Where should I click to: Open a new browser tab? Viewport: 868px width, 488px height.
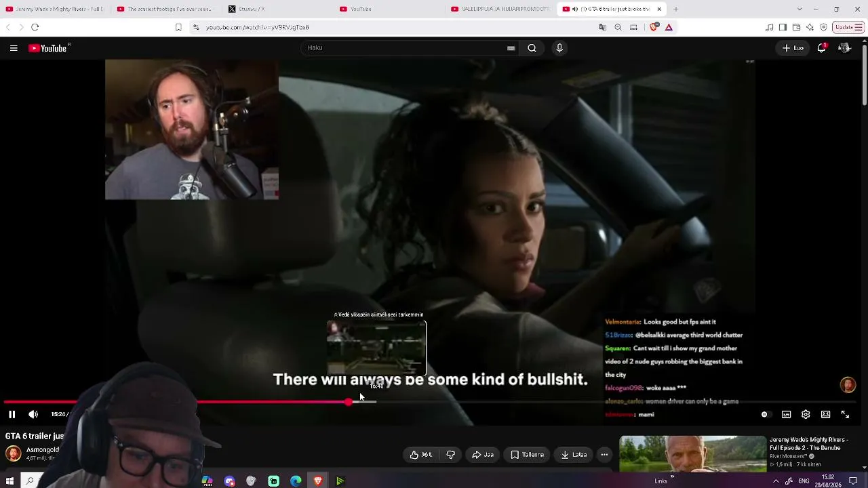pyautogui.click(x=675, y=9)
